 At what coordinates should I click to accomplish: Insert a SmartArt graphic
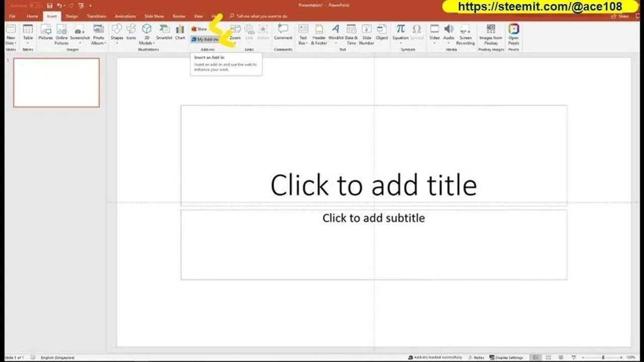click(164, 32)
